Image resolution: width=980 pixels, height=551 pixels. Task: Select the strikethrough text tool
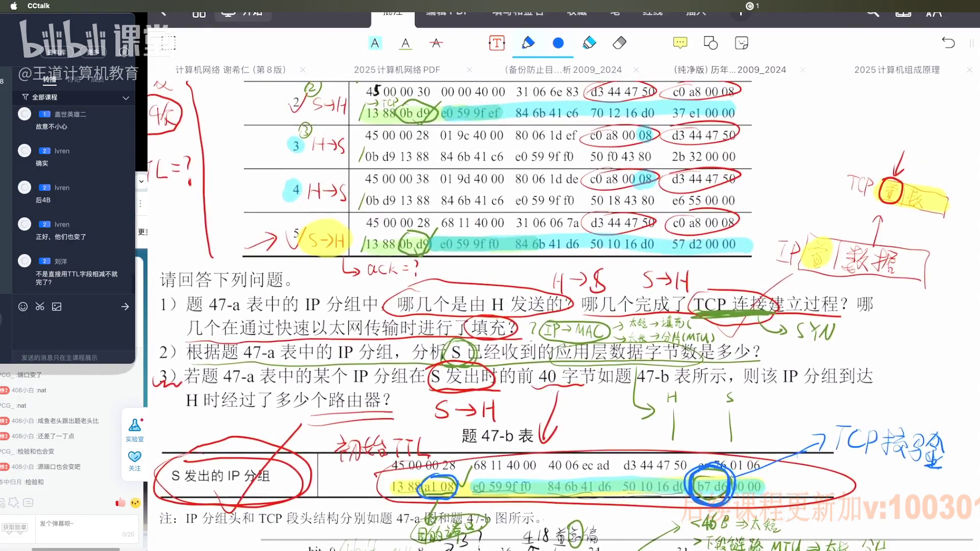tap(436, 43)
